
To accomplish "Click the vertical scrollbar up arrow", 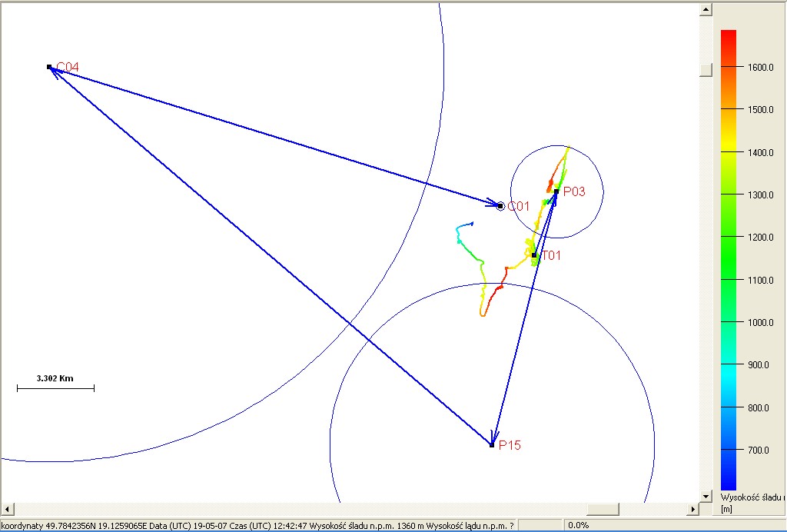I will coord(706,9).
